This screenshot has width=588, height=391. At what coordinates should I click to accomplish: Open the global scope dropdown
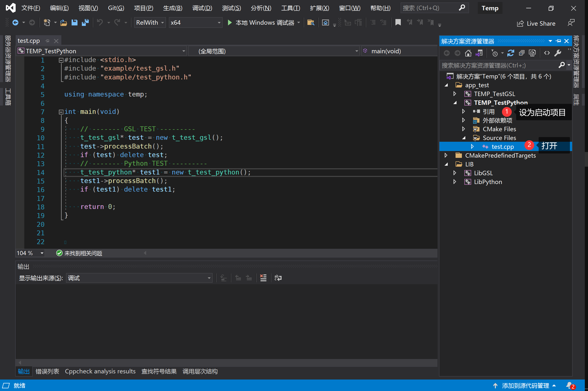(x=274, y=51)
